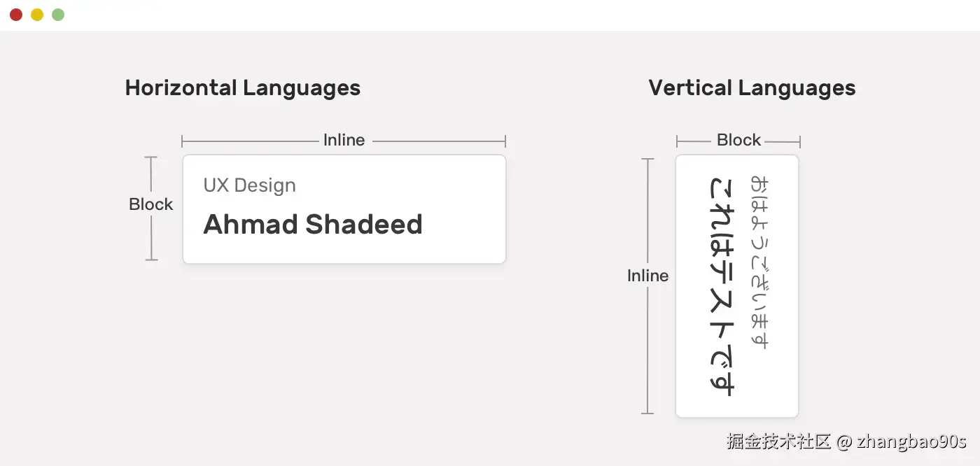Click the Block label left of horizontal card
The height and width of the screenshot is (466, 980).
click(150, 204)
